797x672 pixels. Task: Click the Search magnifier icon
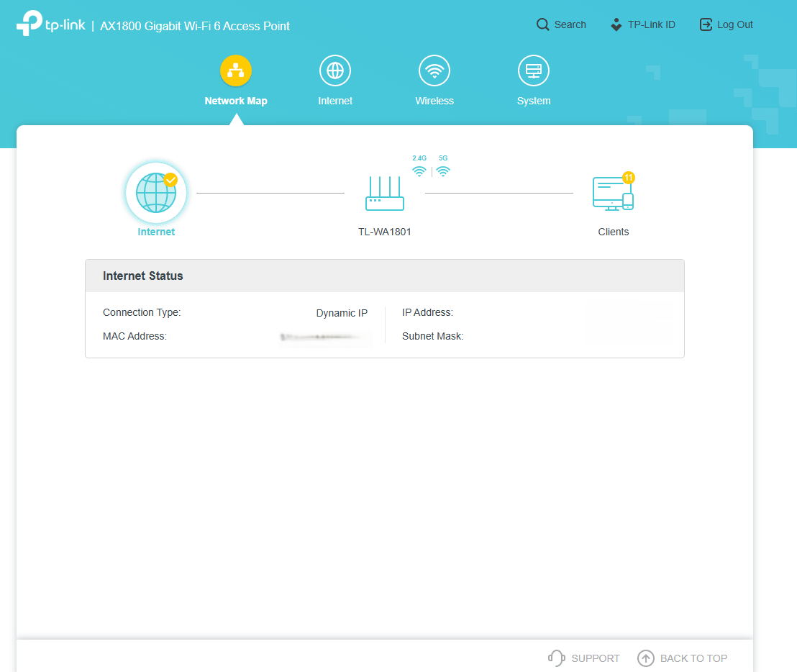coord(543,24)
